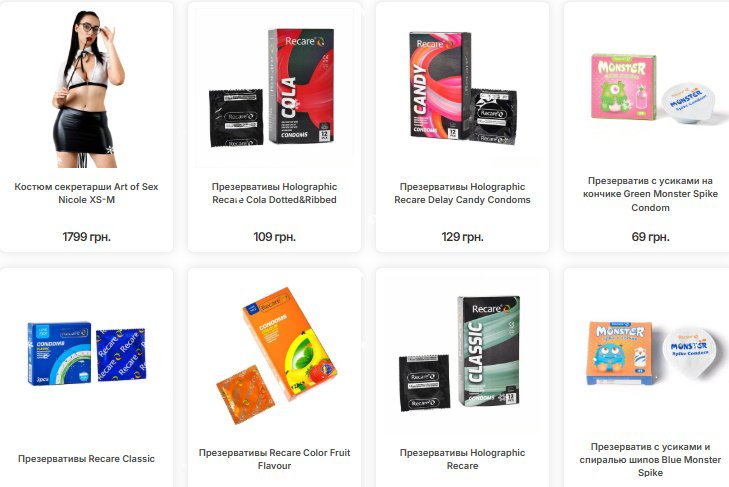Open the Recare Candy condoms product photo

462,87
